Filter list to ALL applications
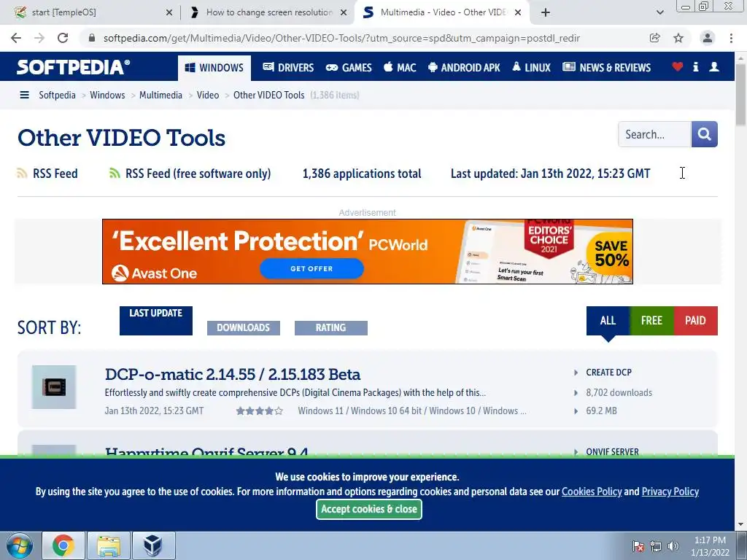 point(608,321)
